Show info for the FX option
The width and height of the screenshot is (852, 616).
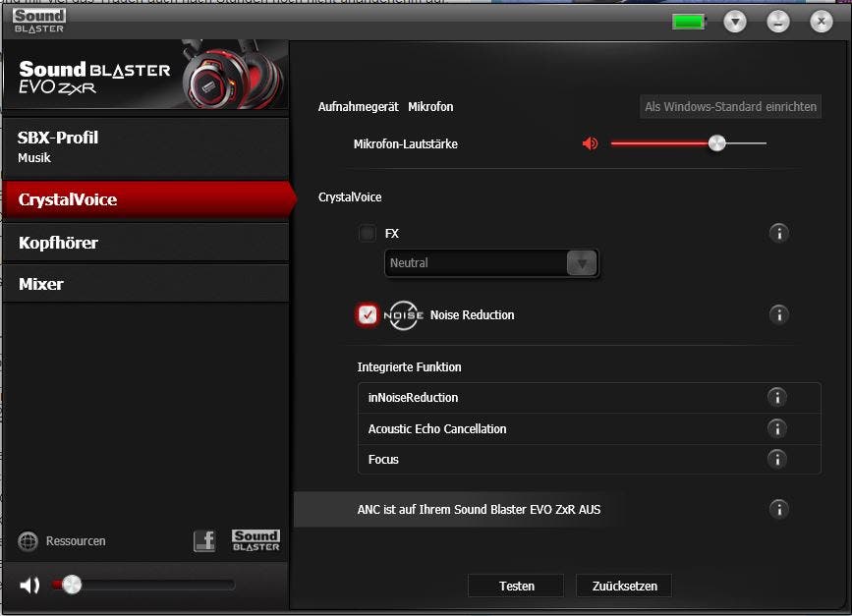tap(778, 233)
